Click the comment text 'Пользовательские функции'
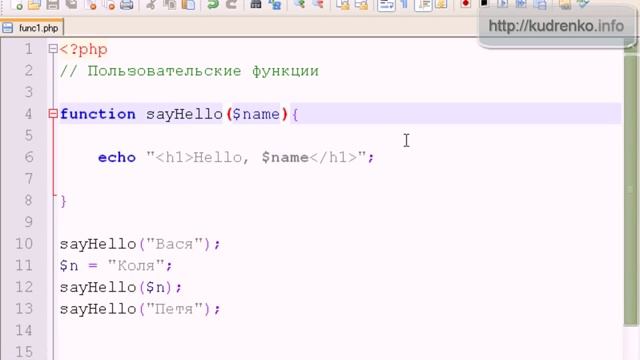This screenshot has height=360, width=640. 203,71
